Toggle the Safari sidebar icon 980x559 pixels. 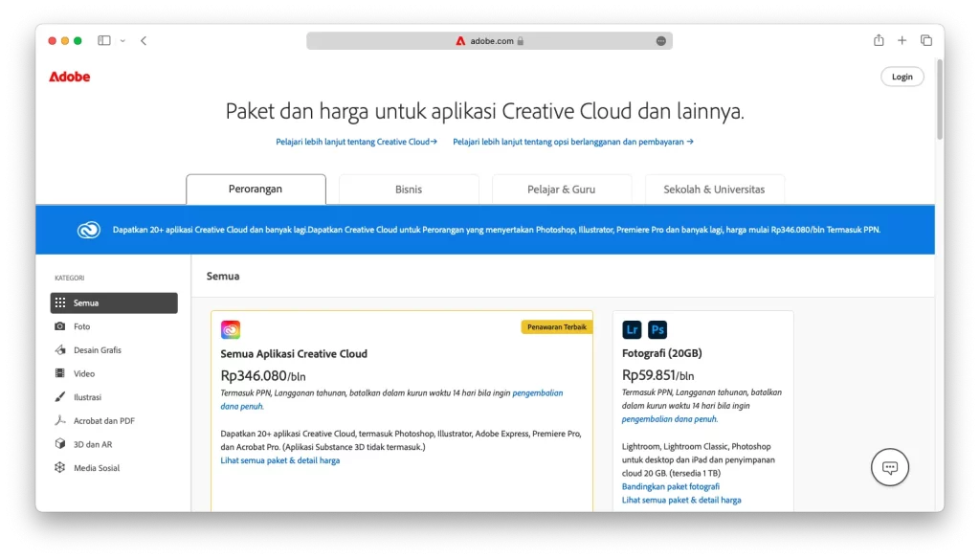click(x=104, y=40)
